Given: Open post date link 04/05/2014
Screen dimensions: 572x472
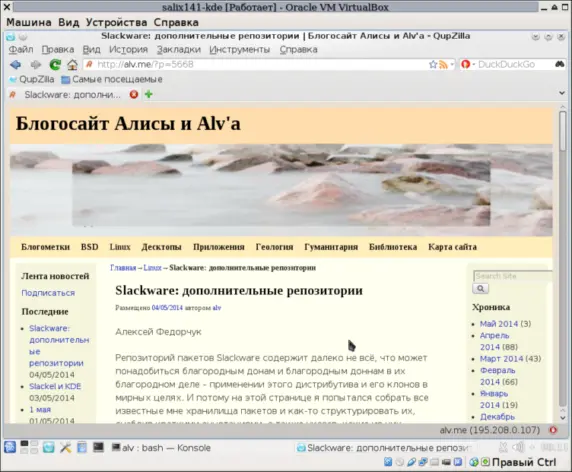Looking at the screenshot, I should coord(167,308).
